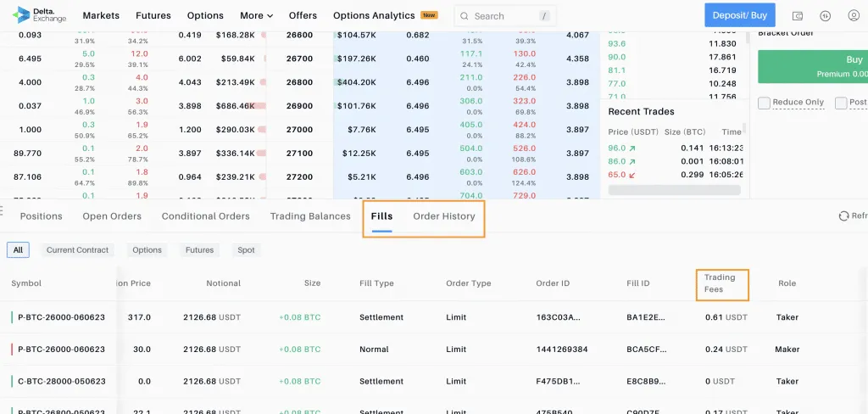Click symbol C-BTC-28000-050623

61,381
